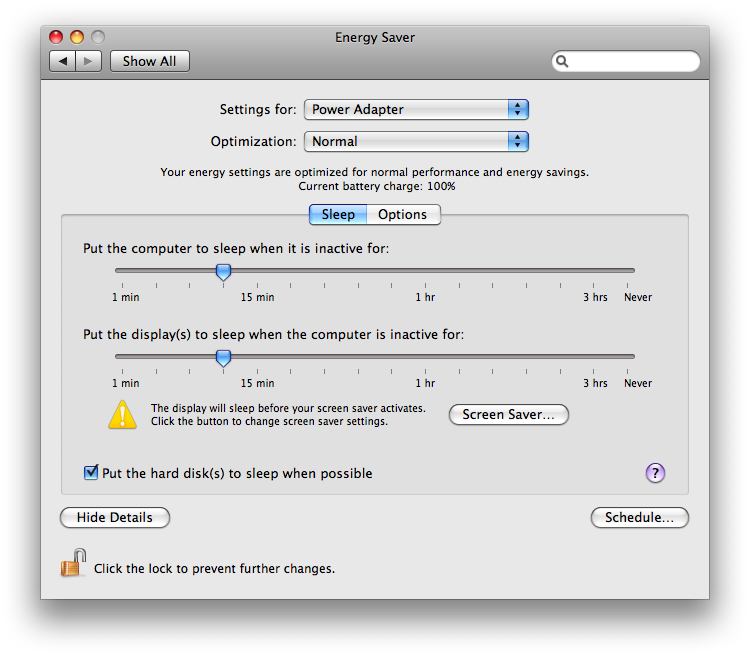Click the display sleep slider thumb
Viewport: 750px width, 655px height.
click(223, 358)
